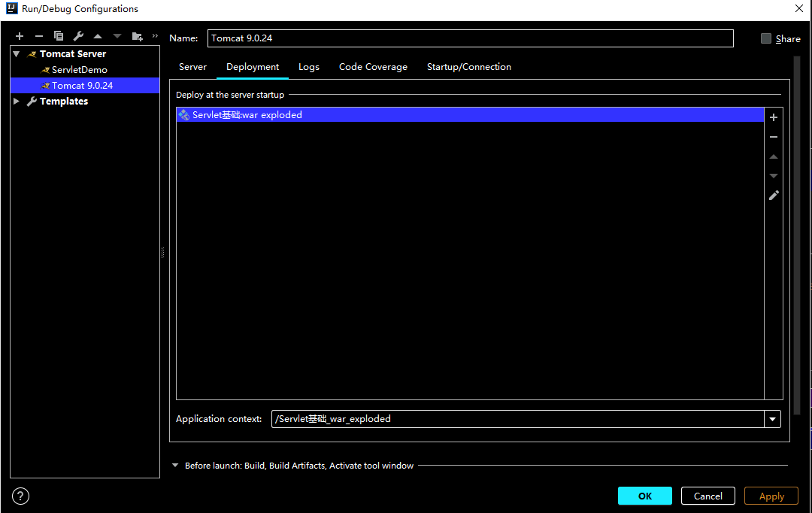Click the IntelliJ logo in title bar

11,8
